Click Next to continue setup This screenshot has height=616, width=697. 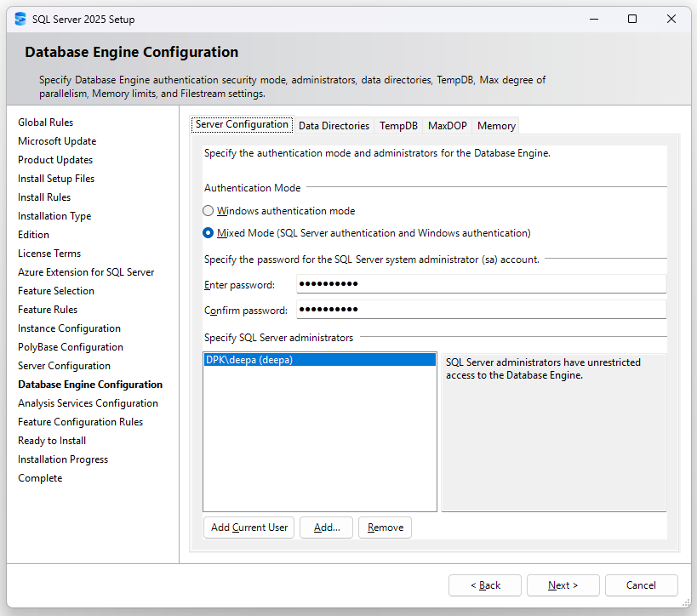[x=563, y=585]
